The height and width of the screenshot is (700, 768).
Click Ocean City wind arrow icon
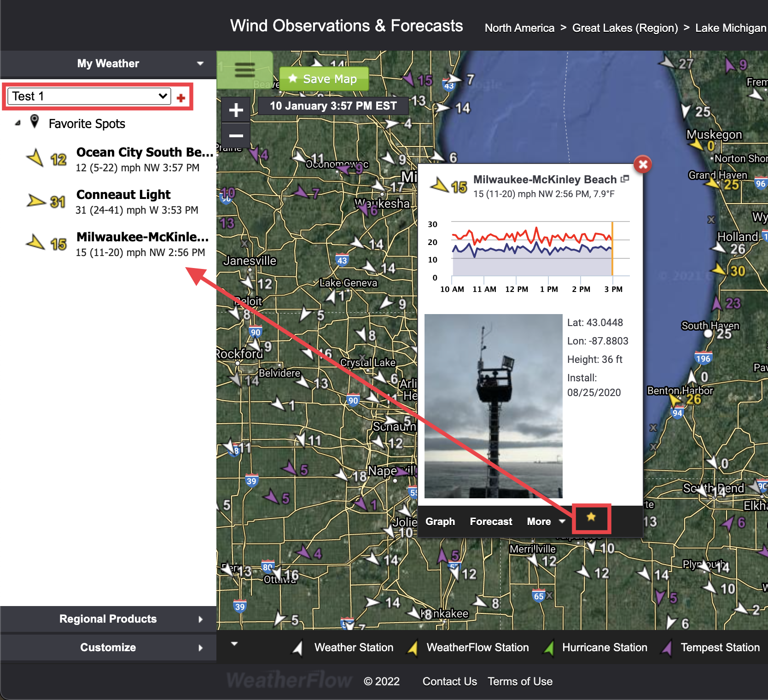point(35,158)
